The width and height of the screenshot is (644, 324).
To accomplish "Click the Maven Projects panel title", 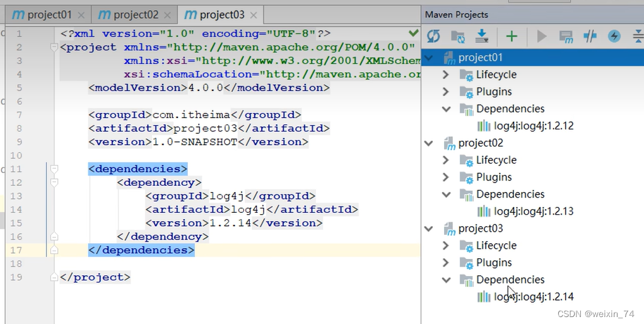I will pos(456,15).
